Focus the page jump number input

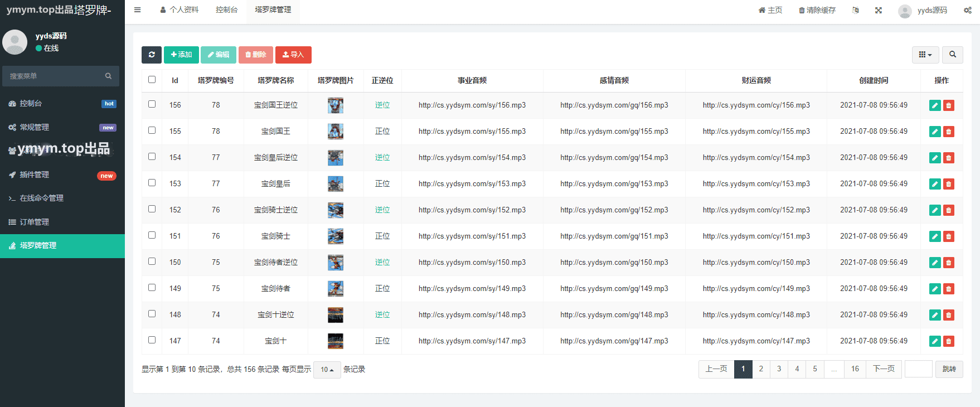pyautogui.click(x=919, y=369)
